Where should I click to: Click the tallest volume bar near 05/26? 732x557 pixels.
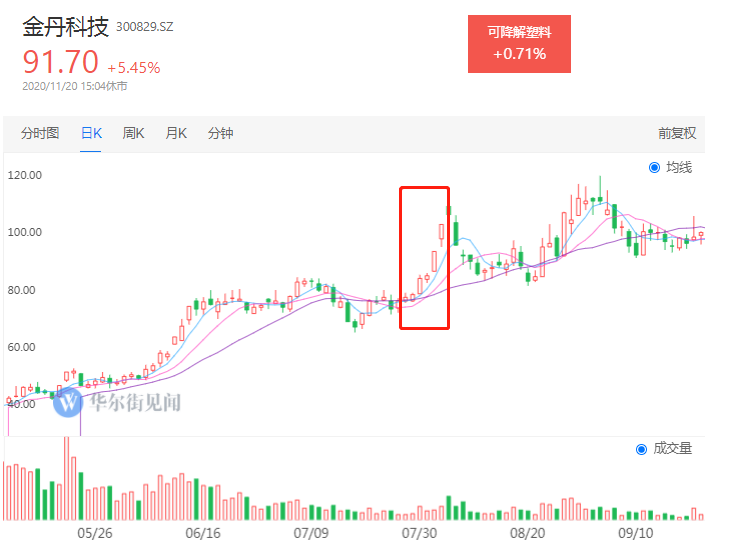click(67, 478)
